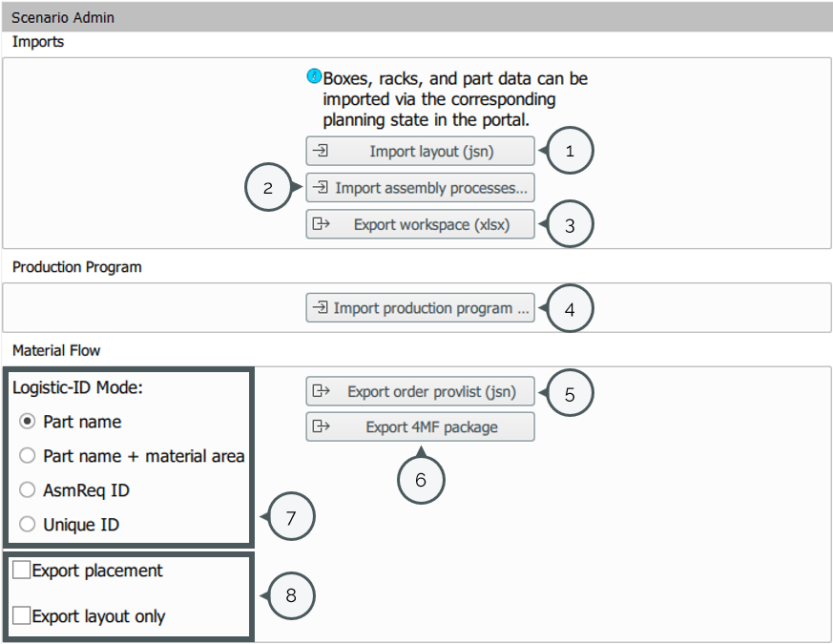Click callout marker number 5
Viewport: 833px width, 644px height.
point(570,391)
